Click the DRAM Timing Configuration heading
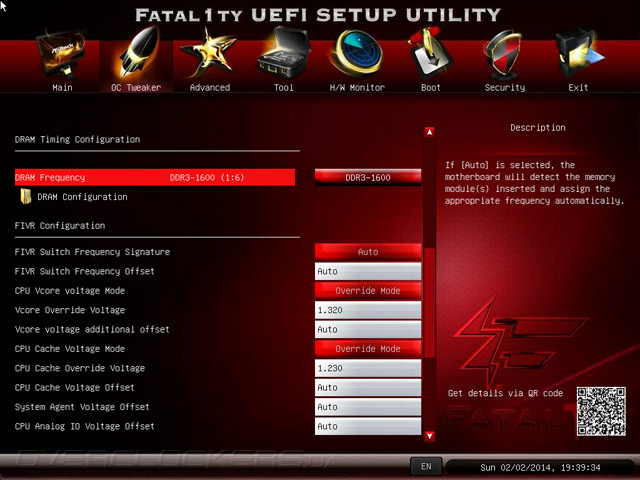The height and width of the screenshot is (480, 640). click(78, 140)
